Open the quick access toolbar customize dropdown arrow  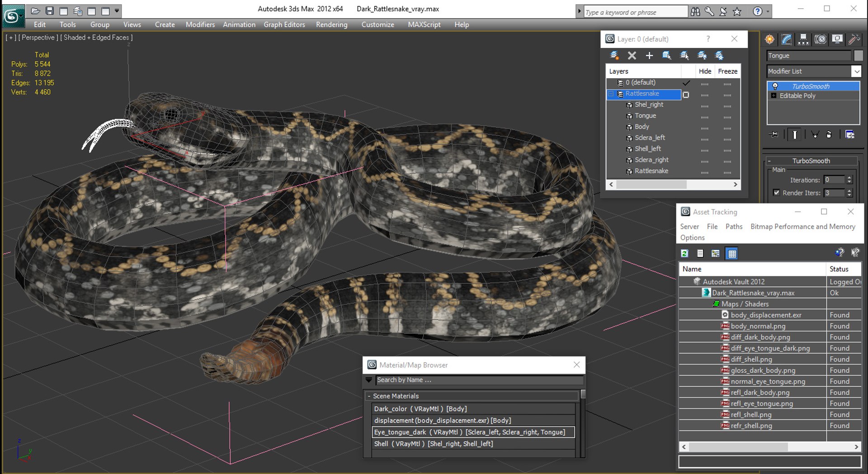117,11
